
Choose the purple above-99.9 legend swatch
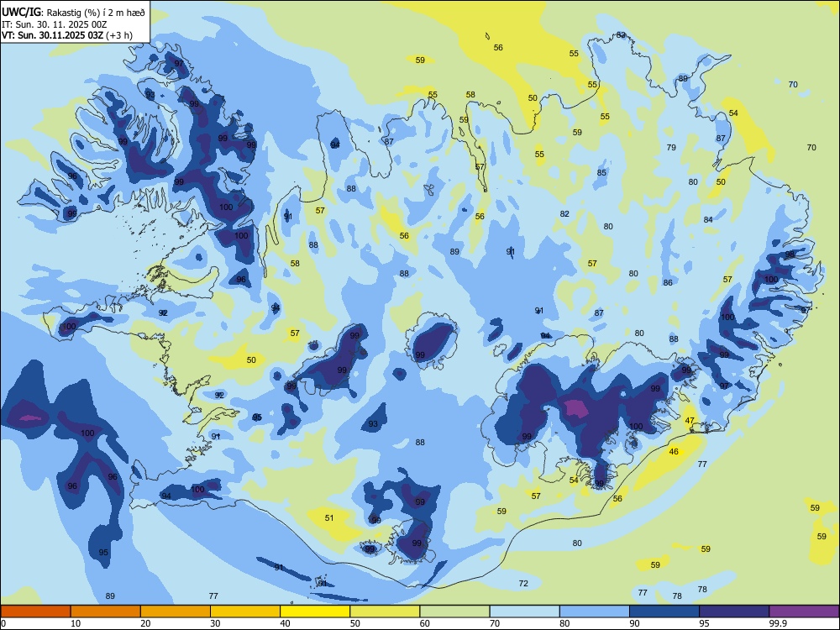804,612
